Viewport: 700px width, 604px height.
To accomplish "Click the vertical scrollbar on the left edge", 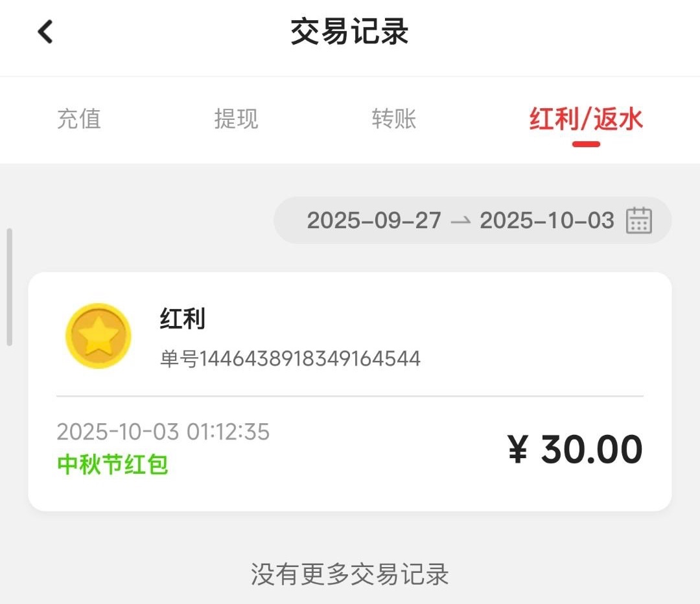I will [x=9, y=286].
